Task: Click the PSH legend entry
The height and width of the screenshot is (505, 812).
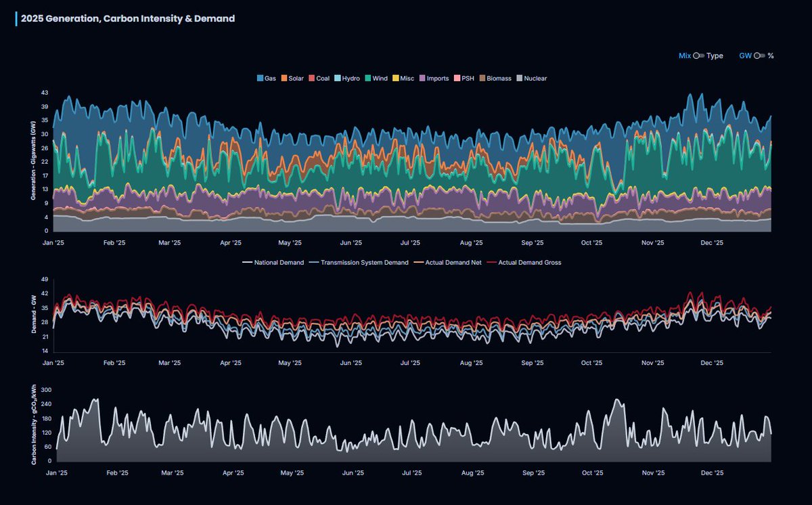Action: [464, 79]
